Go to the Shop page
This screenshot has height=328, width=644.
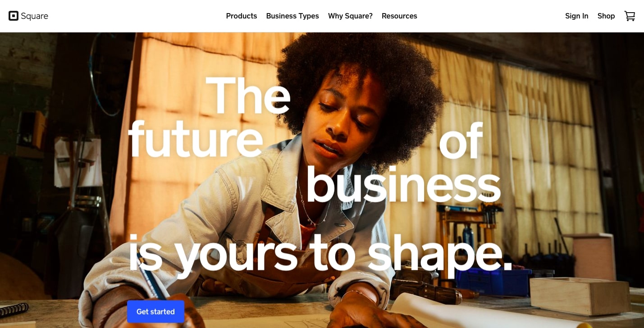[606, 16]
